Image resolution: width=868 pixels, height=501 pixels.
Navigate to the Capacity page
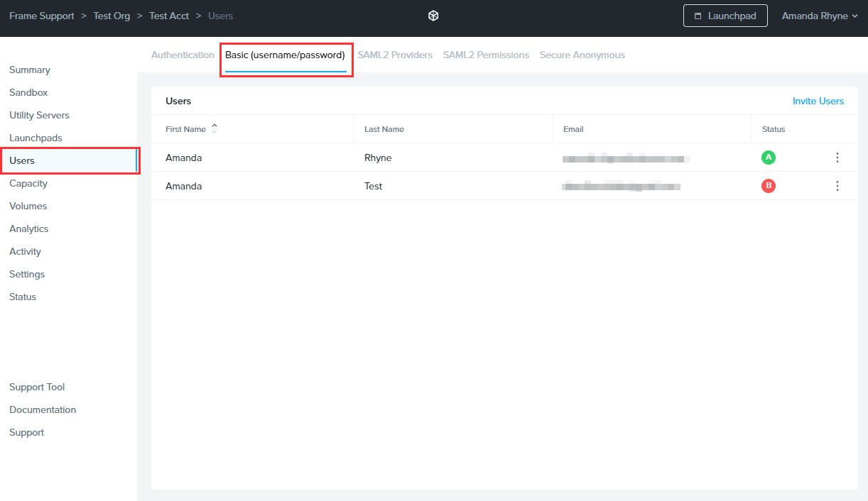28,183
